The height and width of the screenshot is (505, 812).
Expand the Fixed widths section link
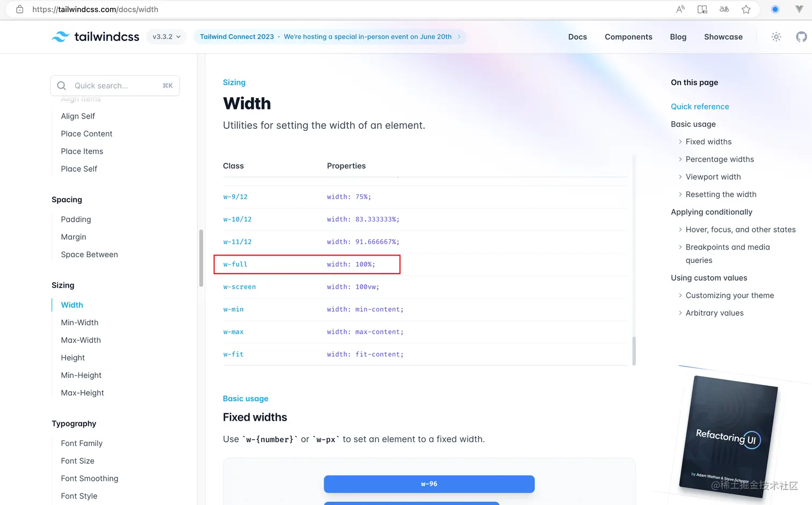[x=708, y=142]
